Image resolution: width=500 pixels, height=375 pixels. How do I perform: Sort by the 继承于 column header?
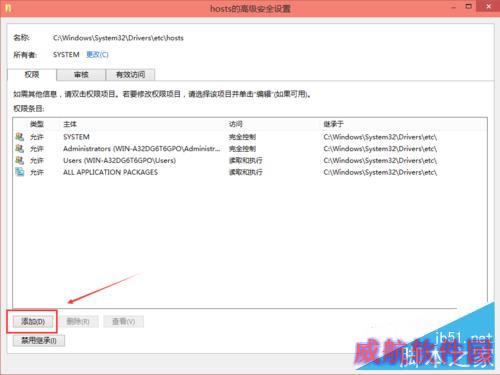pyautogui.click(x=333, y=124)
